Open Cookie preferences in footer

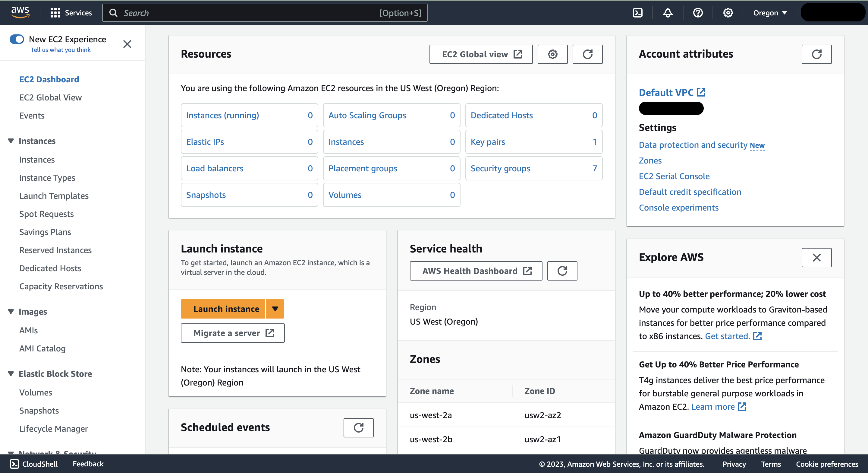point(827,464)
